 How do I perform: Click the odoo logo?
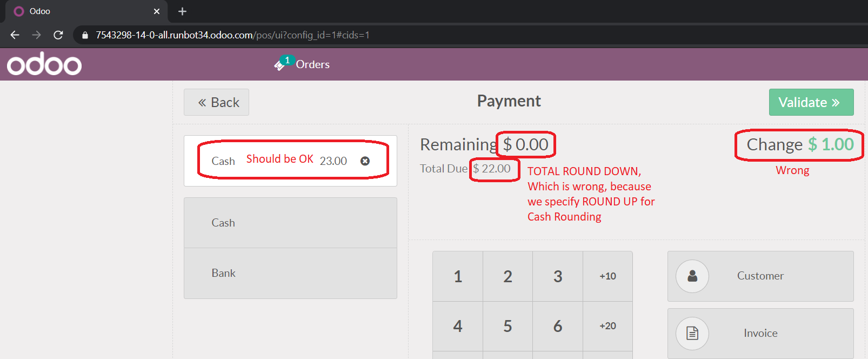[x=43, y=64]
